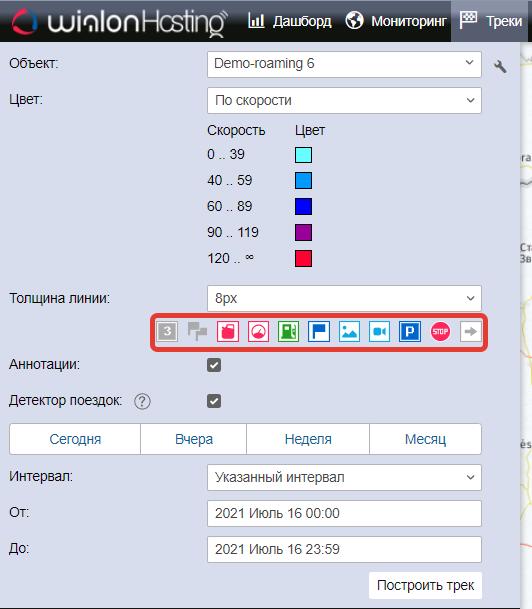Click the wrench icon next to Объект
Viewport: 532px width, 609px height.
pyautogui.click(x=500, y=66)
